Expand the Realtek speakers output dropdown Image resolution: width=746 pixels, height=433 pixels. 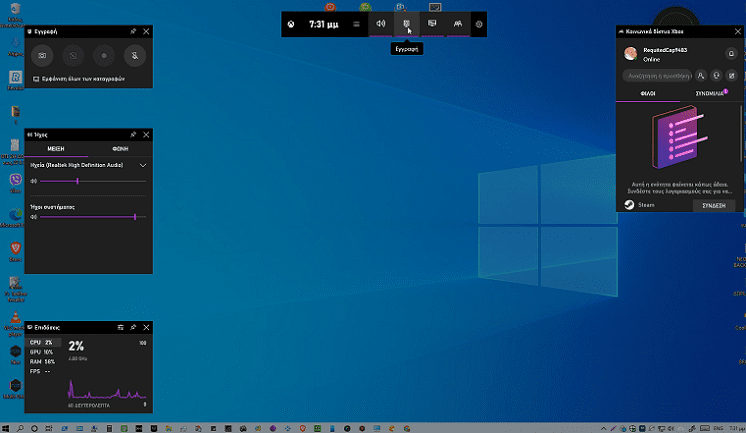(143, 165)
